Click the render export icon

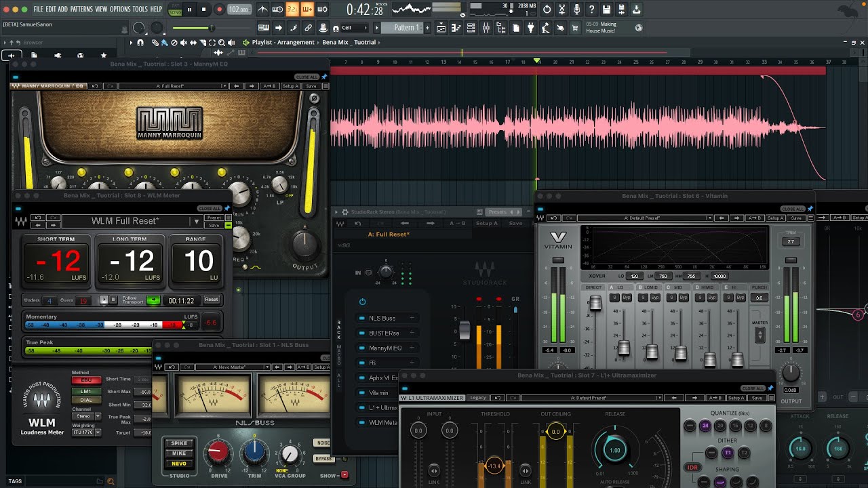(x=636, y=9)
